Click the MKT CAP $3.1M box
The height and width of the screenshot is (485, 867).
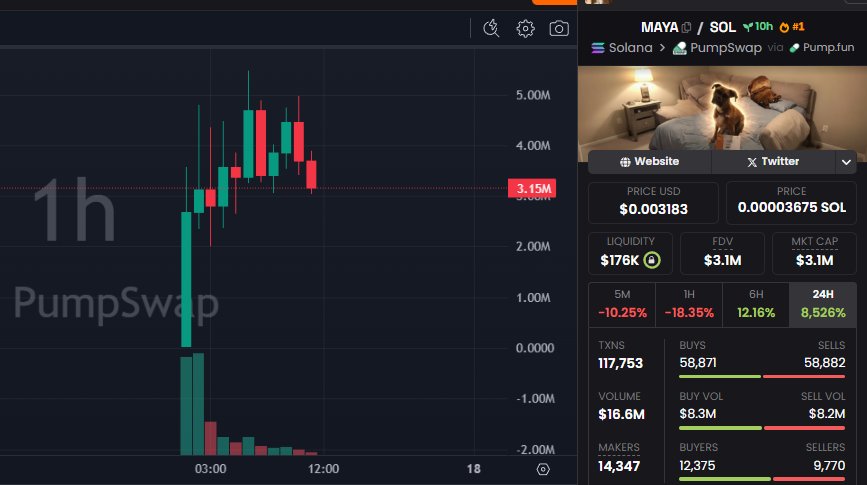click(814, 253)
